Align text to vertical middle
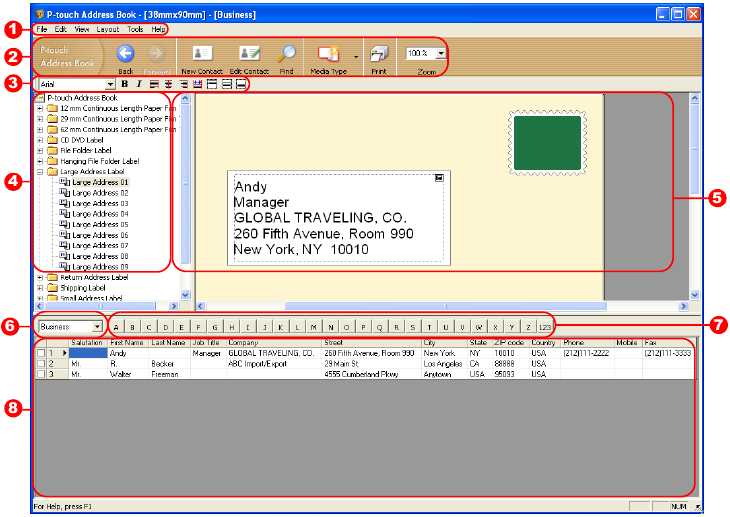730x517 pixels. (x=226, y=84)
